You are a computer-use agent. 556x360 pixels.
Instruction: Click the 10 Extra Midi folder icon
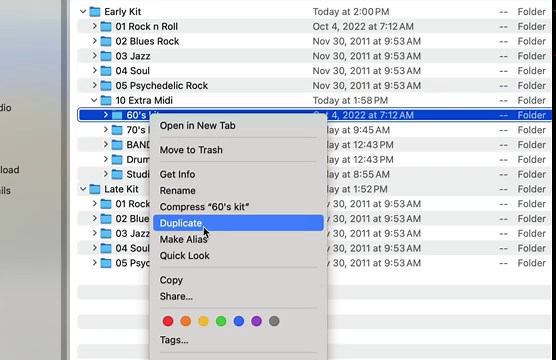click(106, 100)
